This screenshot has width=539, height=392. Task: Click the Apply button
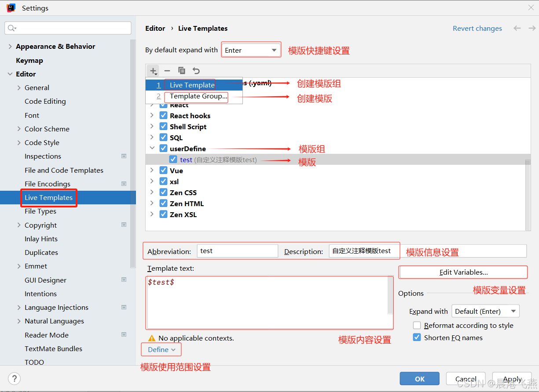pos(512,379)
